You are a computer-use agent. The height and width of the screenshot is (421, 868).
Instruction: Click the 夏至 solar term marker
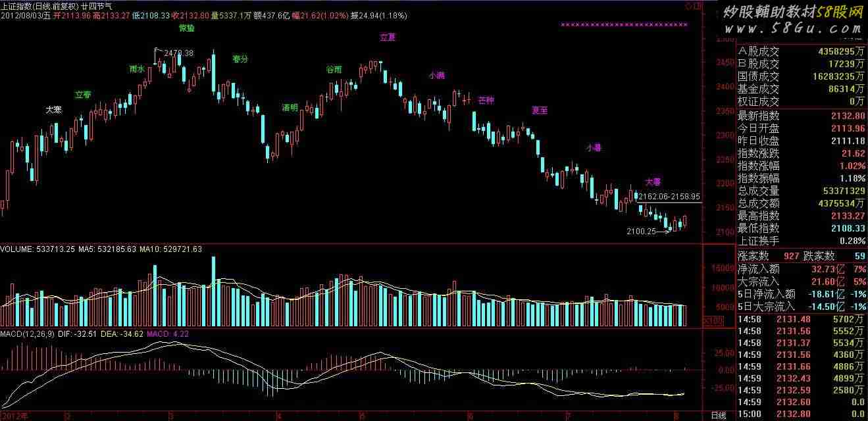pyautogui.click(x=540, y=111)
